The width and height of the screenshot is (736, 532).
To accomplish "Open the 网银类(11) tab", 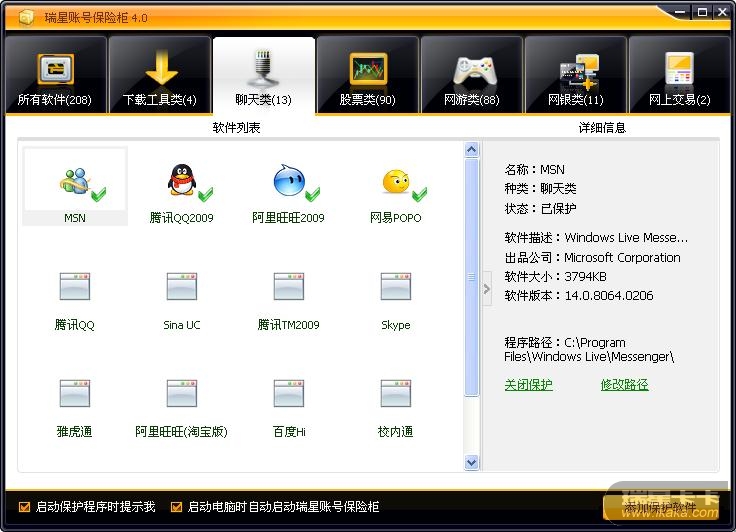I will tap(576, 75).
